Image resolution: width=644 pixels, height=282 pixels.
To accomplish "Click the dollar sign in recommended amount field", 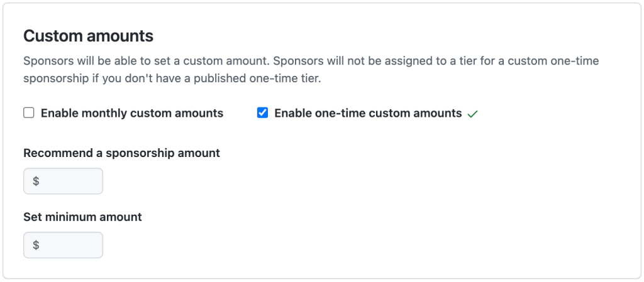I will (x=36, y=182).
